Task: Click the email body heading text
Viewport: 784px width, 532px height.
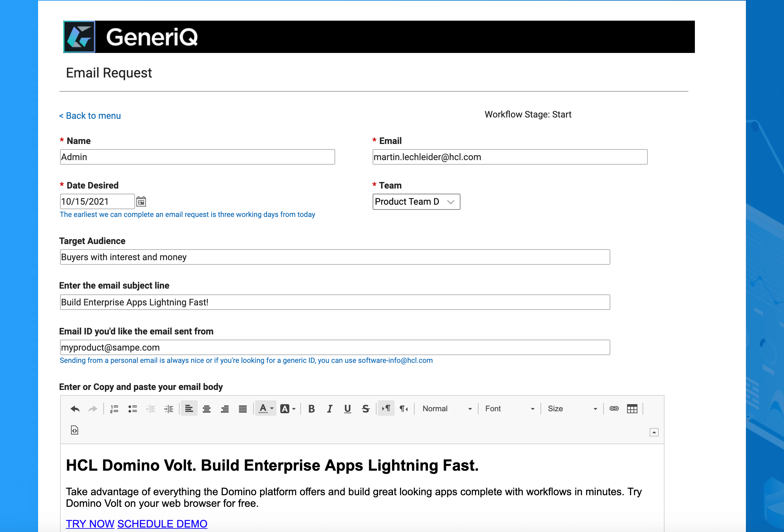Action: coord(272,466)
